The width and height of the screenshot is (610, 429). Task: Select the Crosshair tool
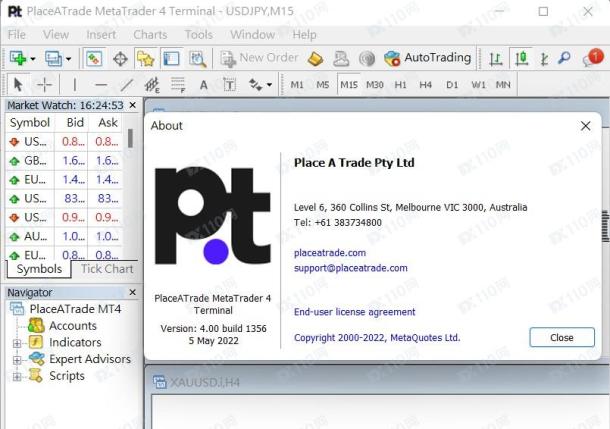point(44,84)
